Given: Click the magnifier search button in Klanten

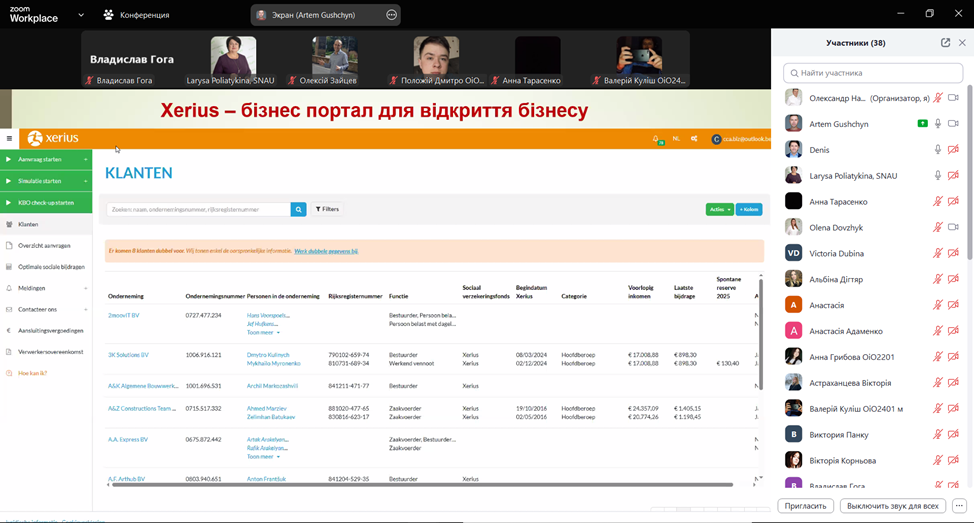Looking at the screenshot, I should pos(299,209).
